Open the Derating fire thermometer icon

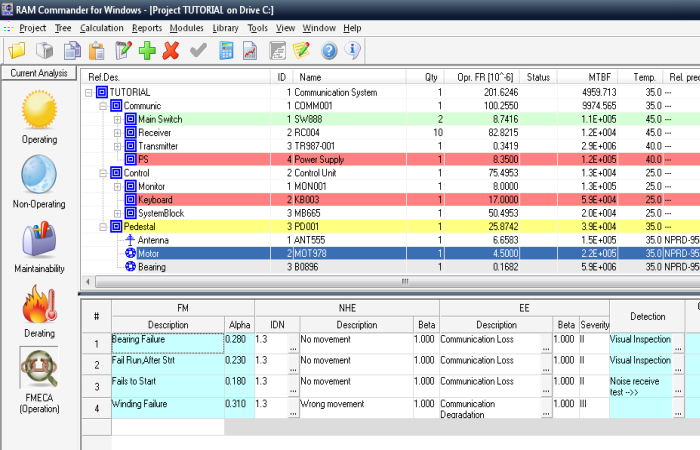tap(39, 304)
